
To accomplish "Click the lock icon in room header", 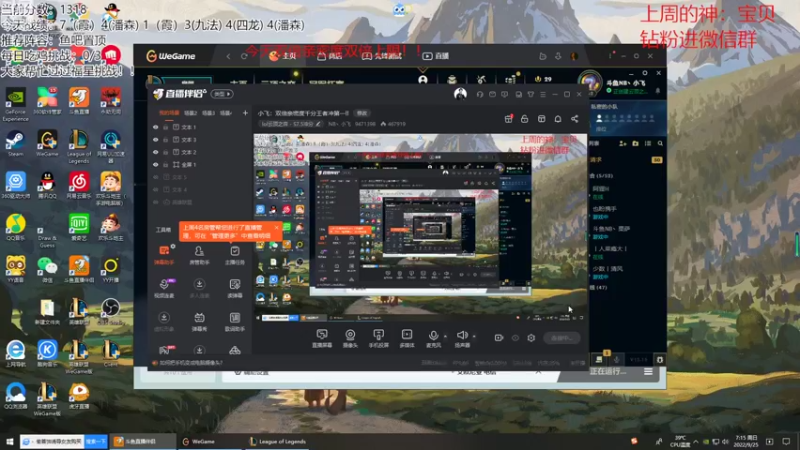I will pyautogui.click(x=524, y=119).
